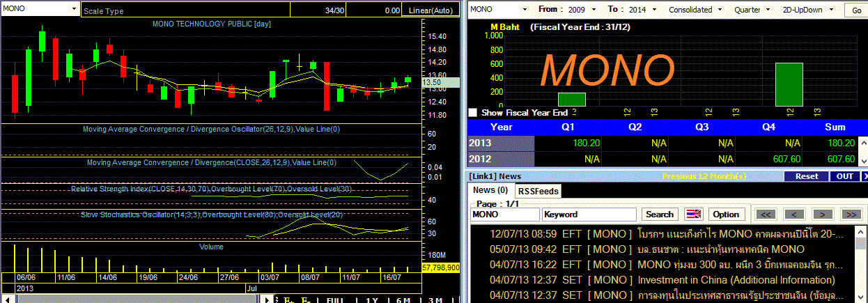Click the MONO TECHNOLOGY PUBLIC [day] chart title
868x303 pixels.
[212, 24]
